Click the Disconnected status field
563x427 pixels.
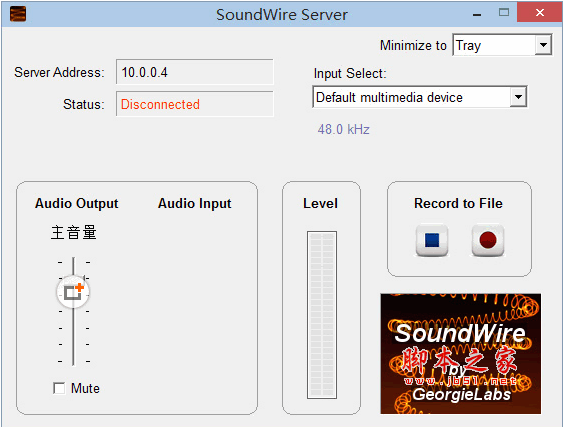[x=194, y=104]
